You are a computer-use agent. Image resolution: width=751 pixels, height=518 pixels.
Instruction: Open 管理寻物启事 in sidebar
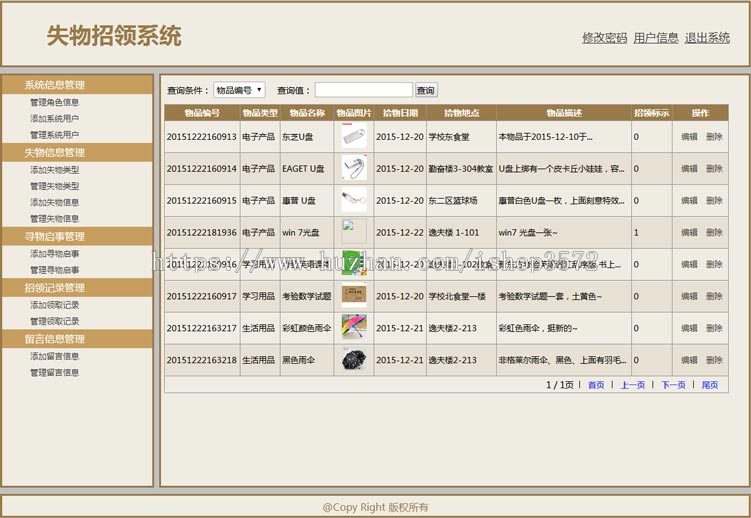pyautogui.click(x=55, y=270)
